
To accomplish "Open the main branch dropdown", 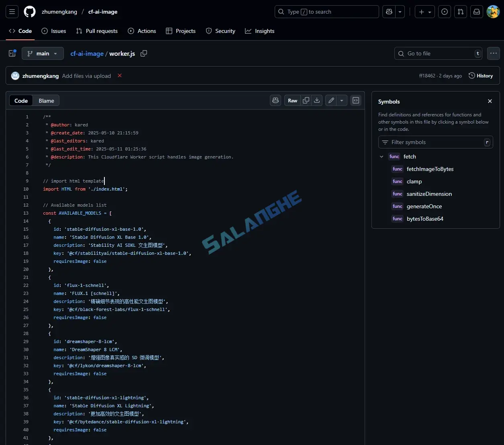I will coord(43,53).
